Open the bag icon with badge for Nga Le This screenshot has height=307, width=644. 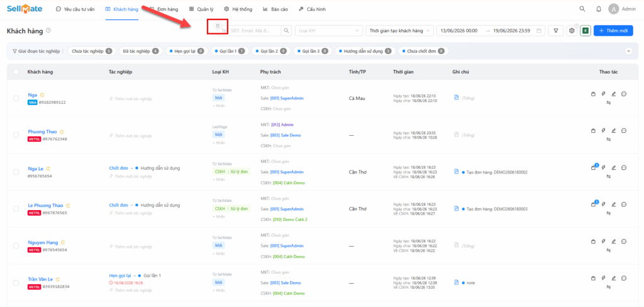[x=594, y=167]
